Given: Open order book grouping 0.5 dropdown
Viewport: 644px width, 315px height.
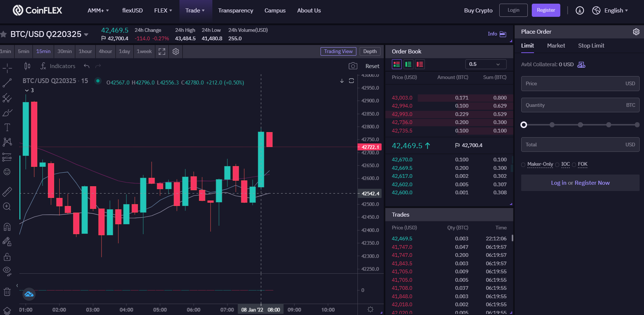Looking at the screenshot, I should (486, 64).
